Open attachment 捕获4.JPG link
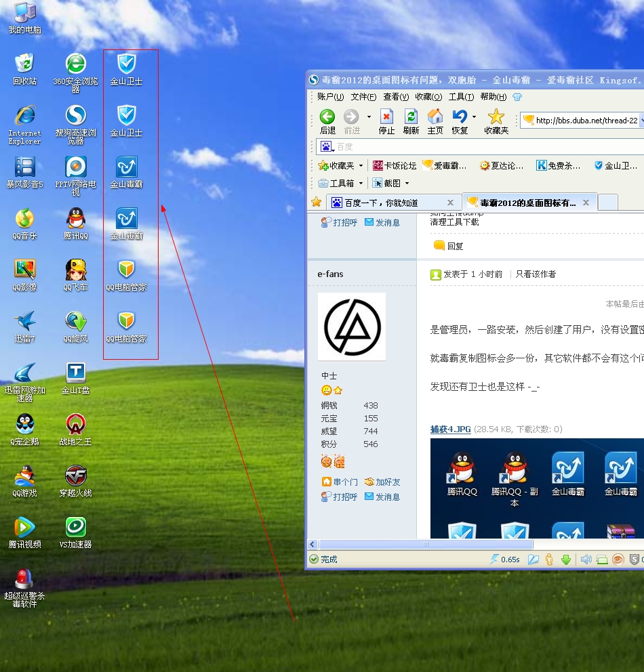Screen dimensions: 644x672 click(x=450, y=429)
